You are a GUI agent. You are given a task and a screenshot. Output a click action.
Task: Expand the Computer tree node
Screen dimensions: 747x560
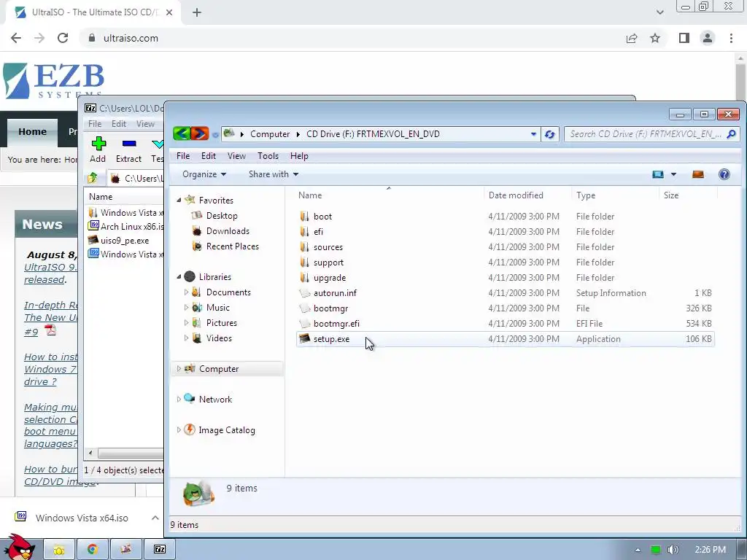click(179, 368)
